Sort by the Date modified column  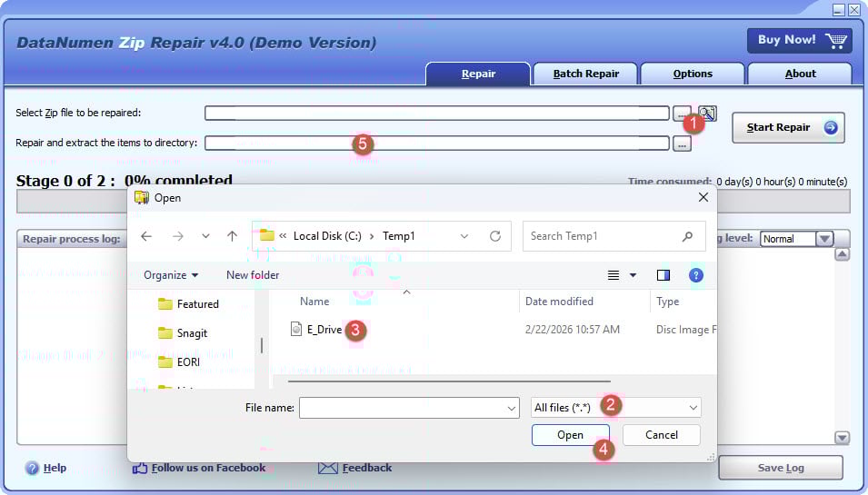559,302
